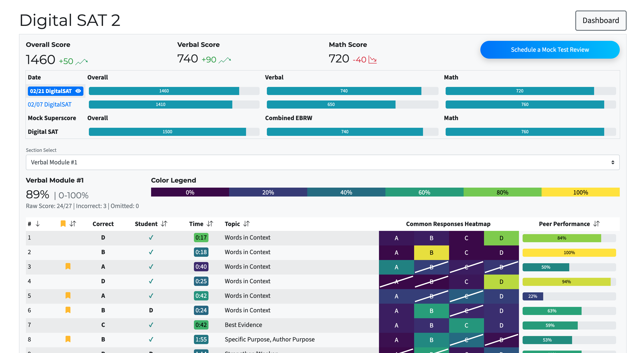The width and height of the screenshot is (644, 353).
Task: Open the 02/07 DigitalSAT test link
Action: pos(49,105)
